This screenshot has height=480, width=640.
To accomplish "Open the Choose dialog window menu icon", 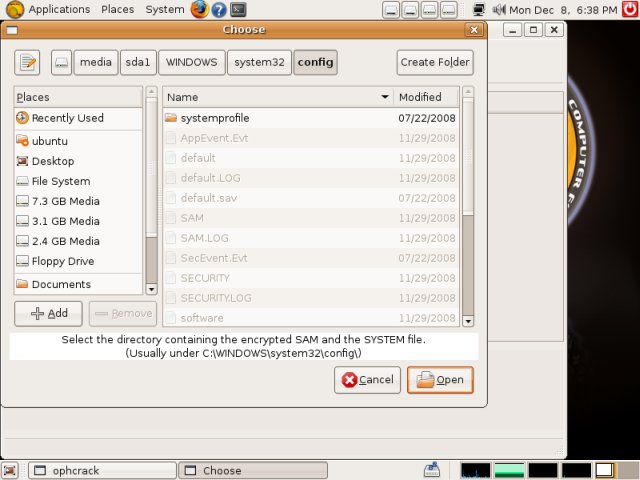I will [12, 30].
